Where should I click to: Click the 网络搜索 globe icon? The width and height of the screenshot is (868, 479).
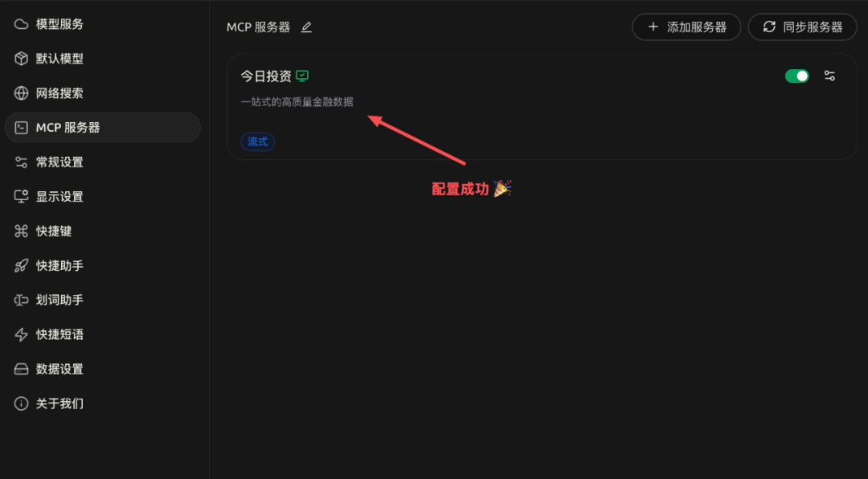21,93
